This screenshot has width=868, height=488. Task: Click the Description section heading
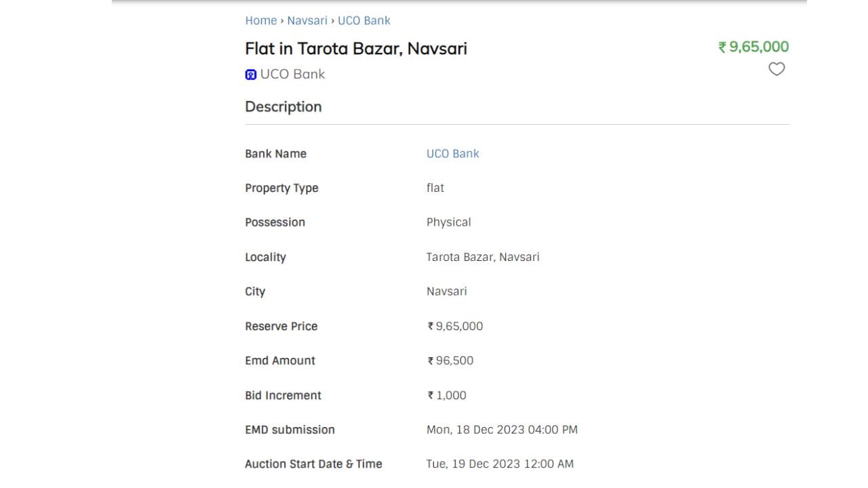(283, 107)
